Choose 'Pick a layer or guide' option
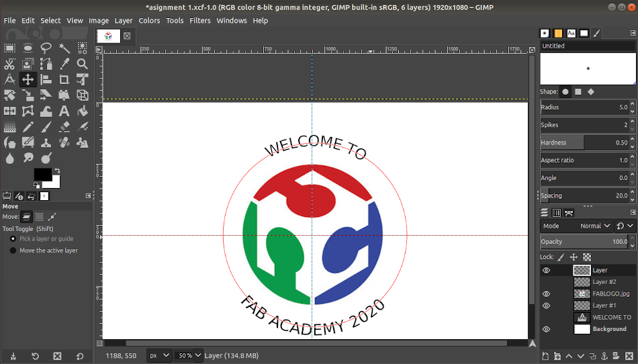This screenshot has width=638, height=364. point(42,238)
